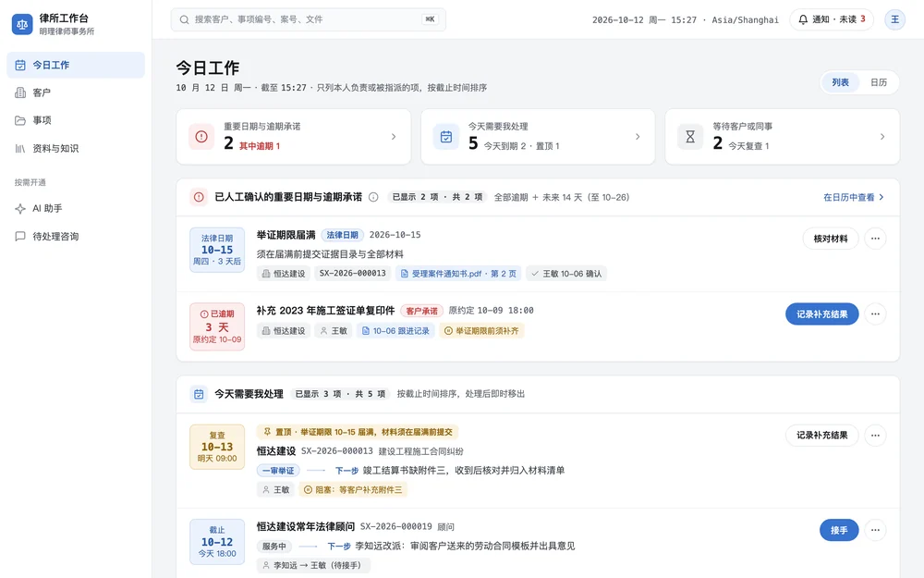Click the 恒达建设 chip under 举证期限届满

[x=284, y=273]
